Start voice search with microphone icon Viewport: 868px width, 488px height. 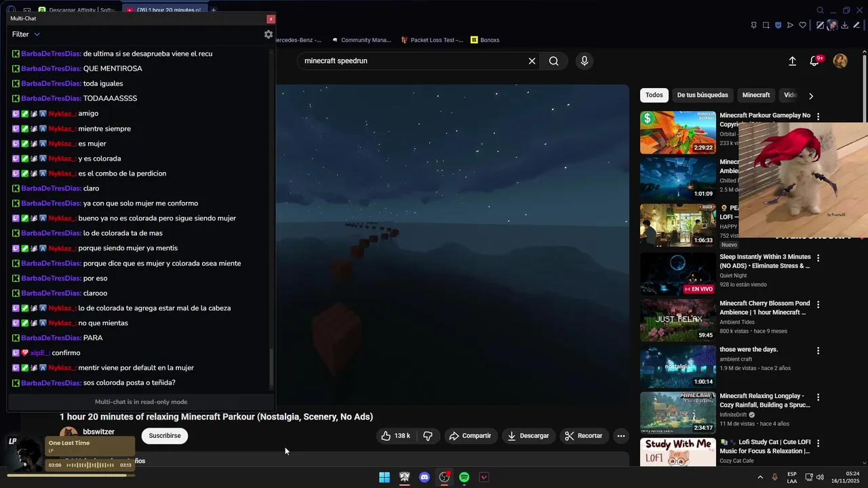[585, 61]
